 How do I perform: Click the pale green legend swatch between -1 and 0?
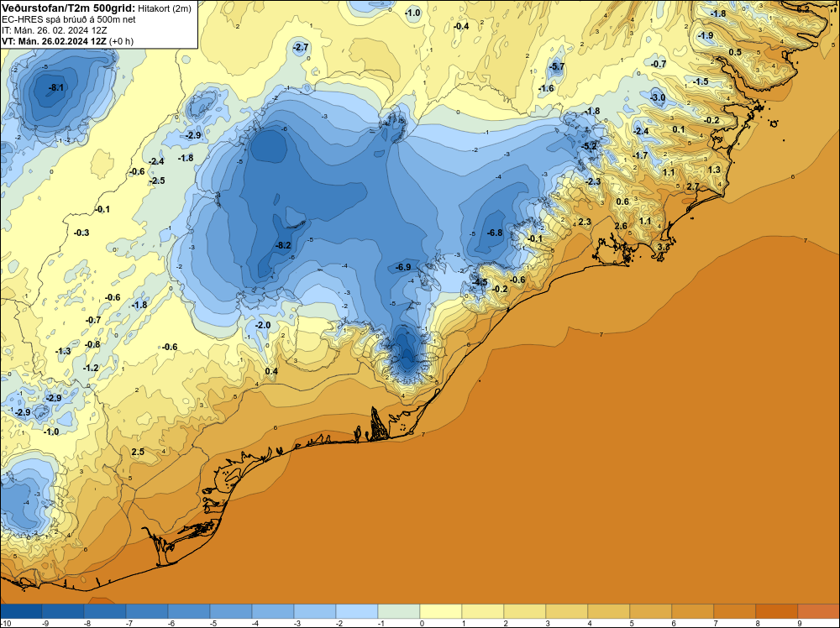[398, 611]
